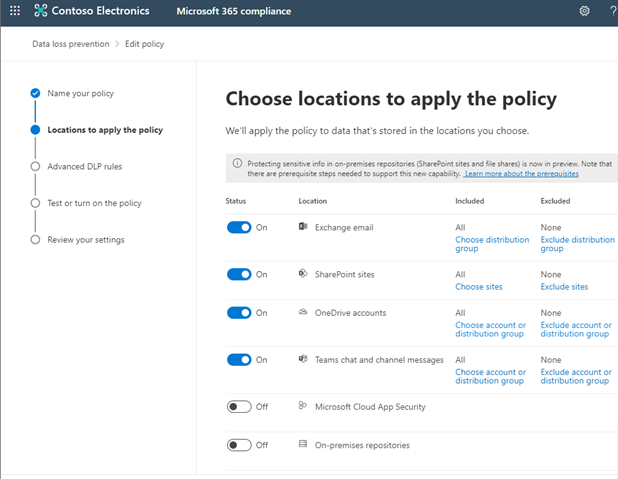The width and height of the screenshot is (618, 479).
Task: Click the OneDrive accounts cloud icon
Action: (303, 312)
